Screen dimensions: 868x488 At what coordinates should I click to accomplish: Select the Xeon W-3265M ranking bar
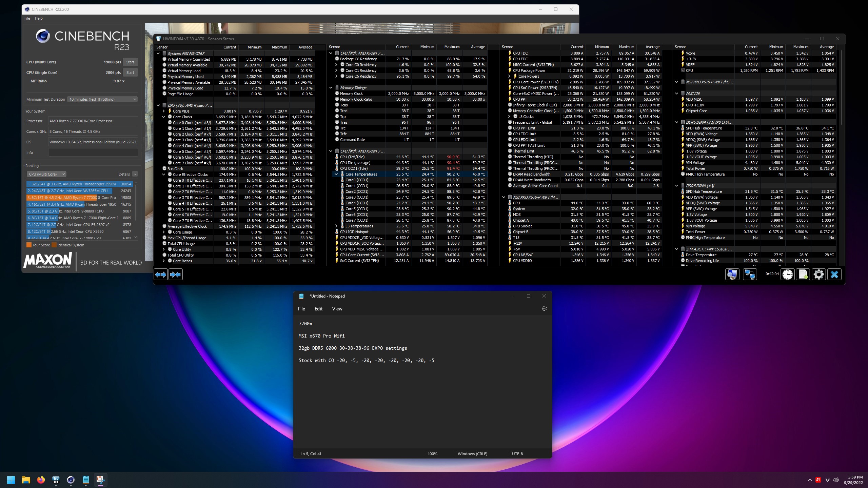coord(79,191)
